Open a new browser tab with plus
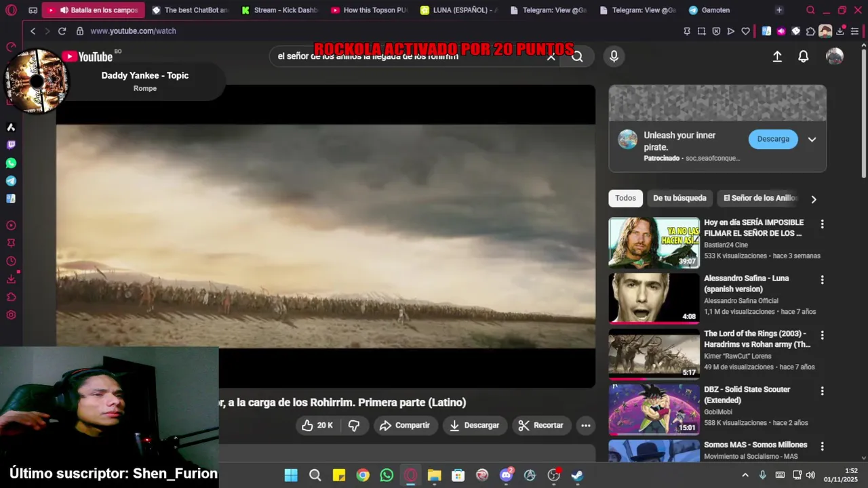 click(779, 10)
